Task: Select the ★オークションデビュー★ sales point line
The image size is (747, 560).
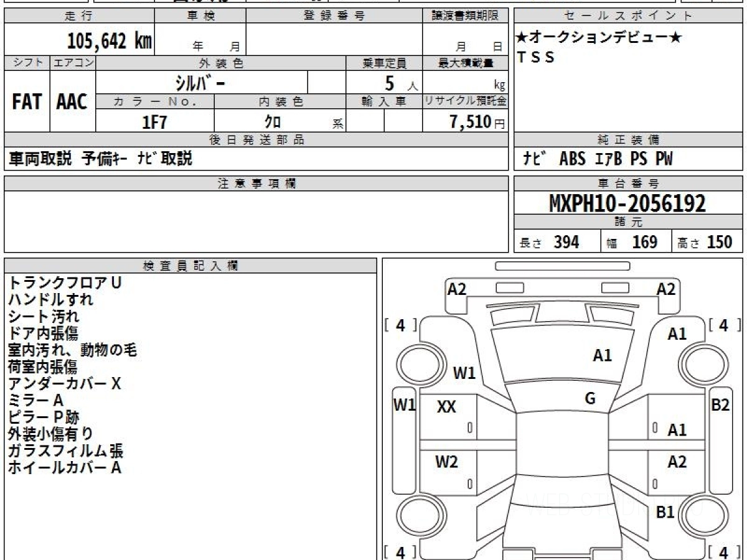Action: click(x=599, y=37)
